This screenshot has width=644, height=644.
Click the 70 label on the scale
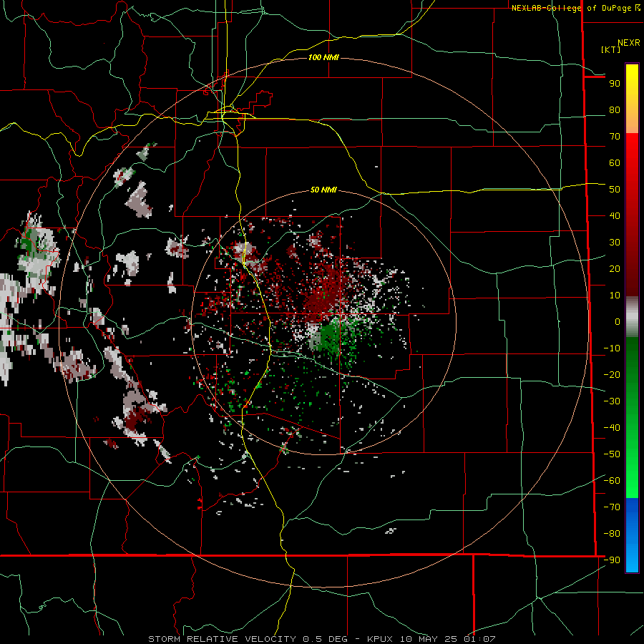click(x=615, y=137)
